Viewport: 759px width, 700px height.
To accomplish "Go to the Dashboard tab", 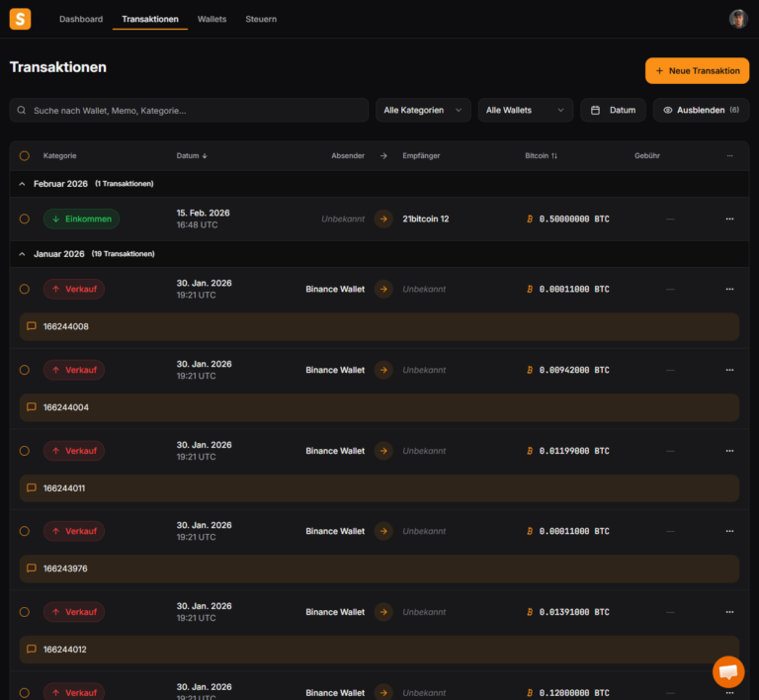I will pos(81,19).
